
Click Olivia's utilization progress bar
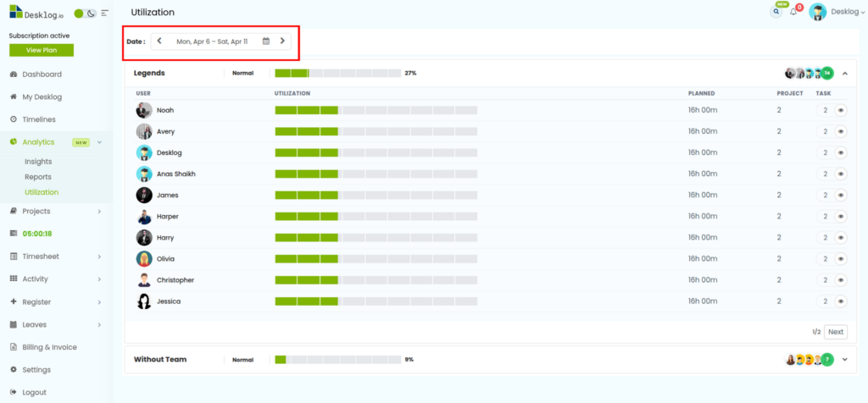coord(376,259)
